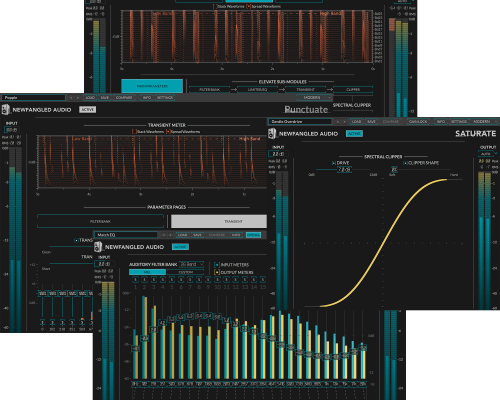Switch to the FILTERBANK parameter page
The width and height of the screenshot is (500, 400).
[100, 221]
